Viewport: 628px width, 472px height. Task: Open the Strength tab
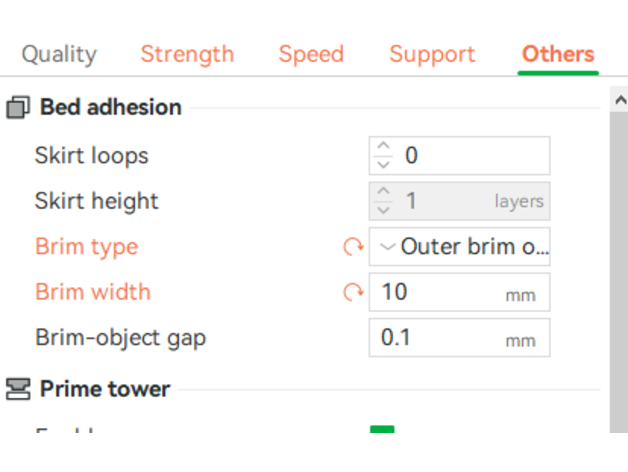[187, 54]
